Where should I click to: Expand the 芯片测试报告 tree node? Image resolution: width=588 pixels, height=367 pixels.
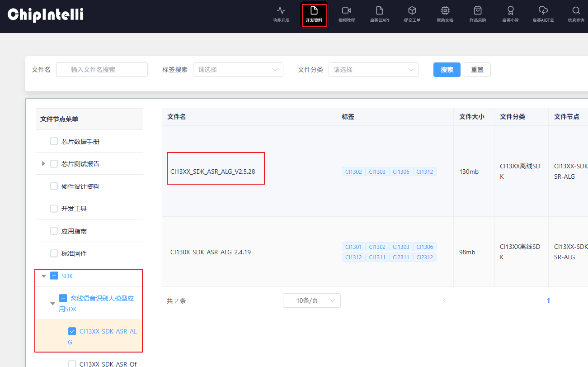43,163
